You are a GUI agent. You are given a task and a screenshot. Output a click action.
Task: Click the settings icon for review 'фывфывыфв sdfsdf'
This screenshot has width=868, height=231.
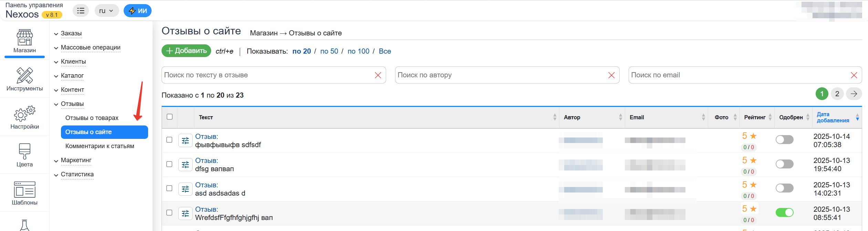tap(185, 140)
